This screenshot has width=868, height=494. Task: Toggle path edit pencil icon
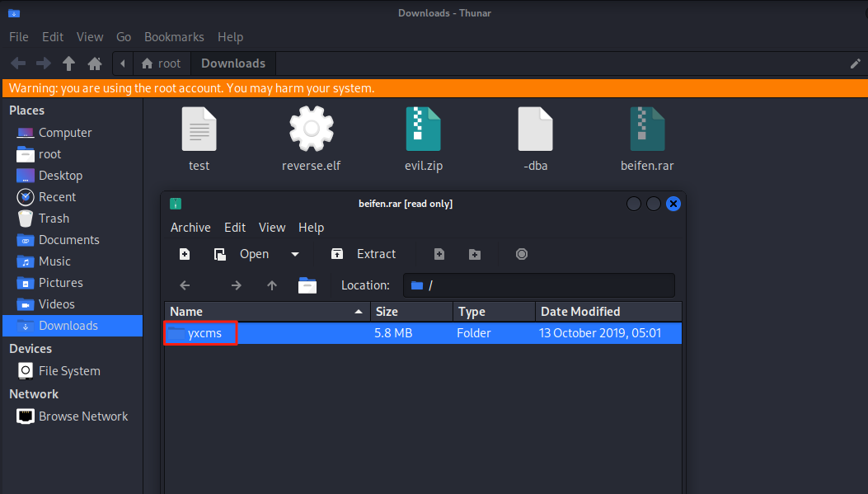[856, 64]
